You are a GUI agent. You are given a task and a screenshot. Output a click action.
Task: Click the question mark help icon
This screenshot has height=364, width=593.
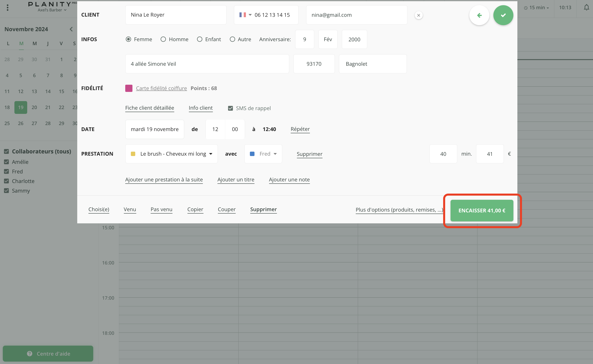30,353
